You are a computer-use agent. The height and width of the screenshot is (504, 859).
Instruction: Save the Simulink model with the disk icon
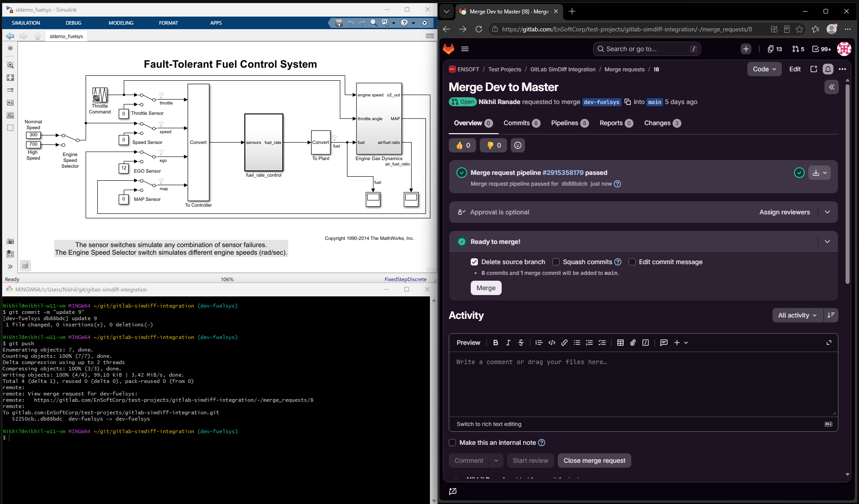pyautogui.click(x=339, y=23)
